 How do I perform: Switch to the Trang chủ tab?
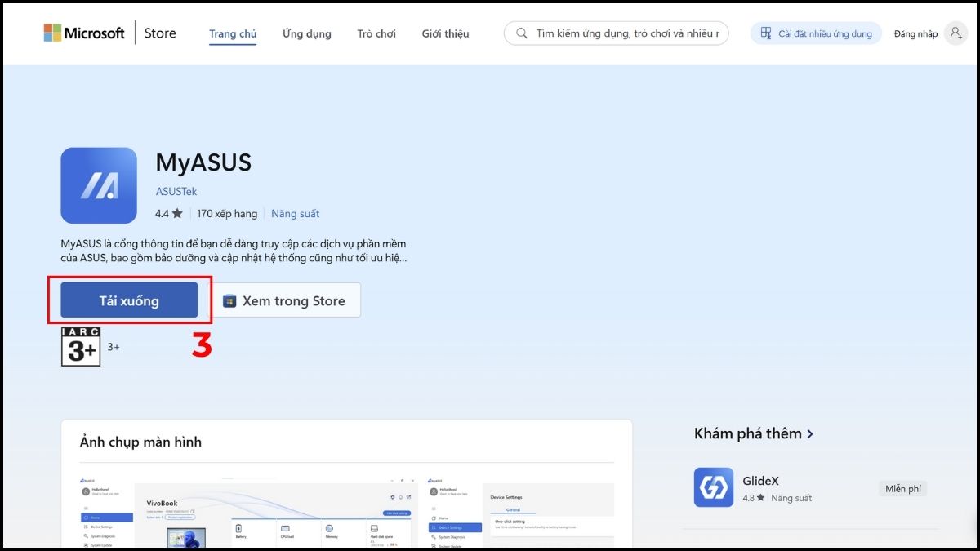click(x=233, y=33)
